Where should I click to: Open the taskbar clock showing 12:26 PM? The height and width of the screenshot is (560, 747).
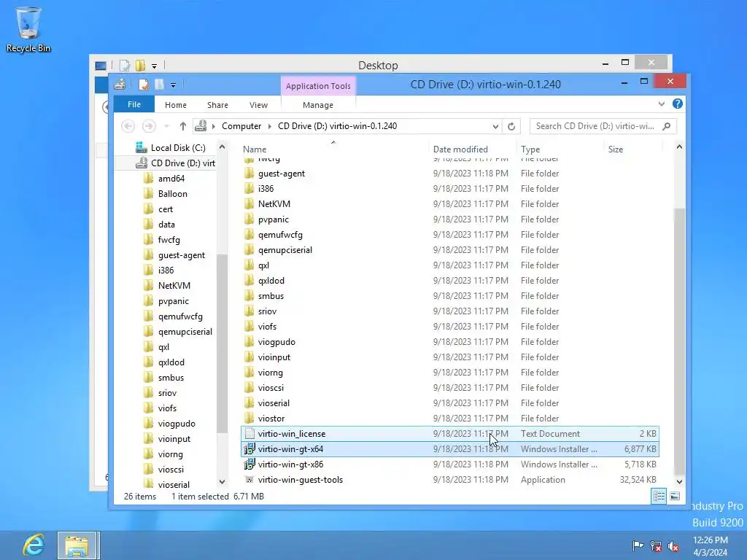(x=710, y=546)
